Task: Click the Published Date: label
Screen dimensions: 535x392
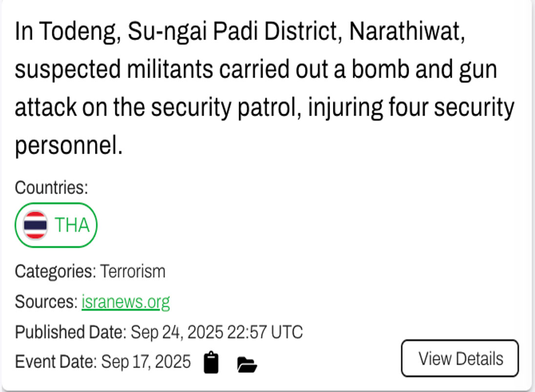Action: click(71, 333)
